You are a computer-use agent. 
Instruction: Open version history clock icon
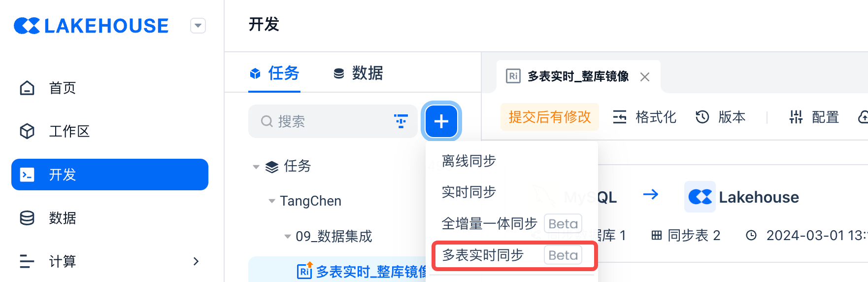point(702,117)
